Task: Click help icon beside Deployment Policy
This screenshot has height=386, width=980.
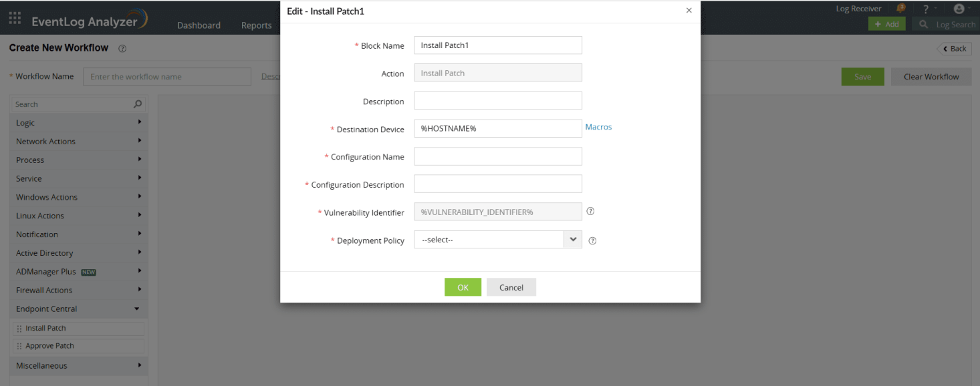Action: point(592,241)
